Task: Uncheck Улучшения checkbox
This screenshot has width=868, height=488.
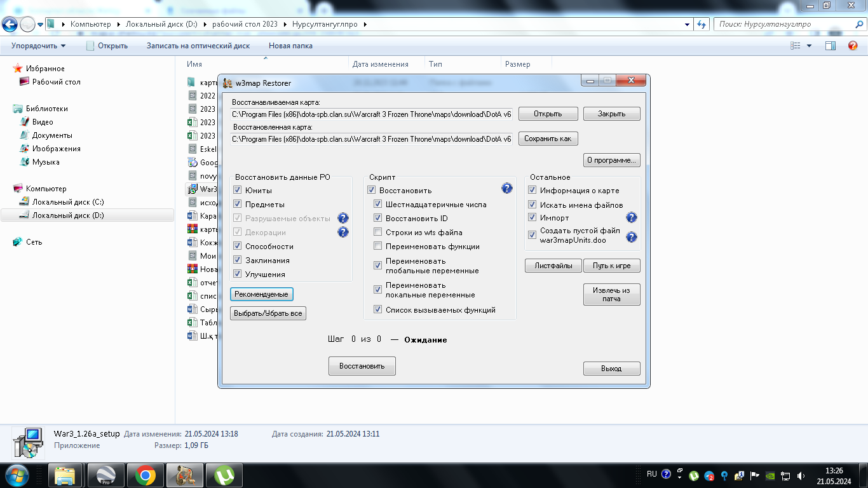Action: pyautogui.click(x=237, y=274)
